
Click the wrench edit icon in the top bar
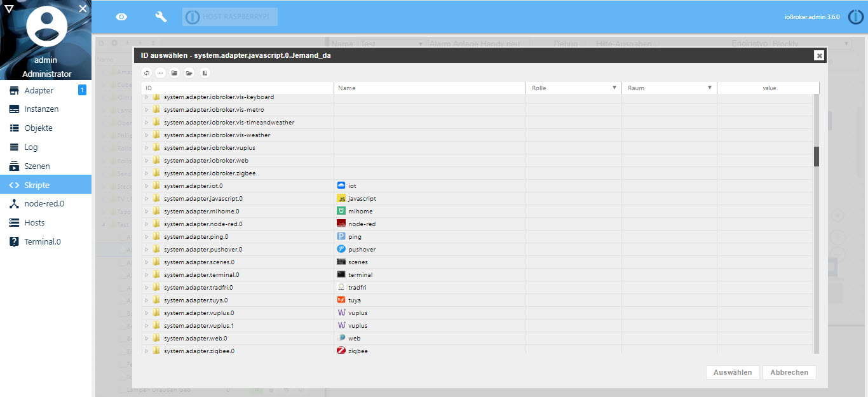tap(161, 17)
